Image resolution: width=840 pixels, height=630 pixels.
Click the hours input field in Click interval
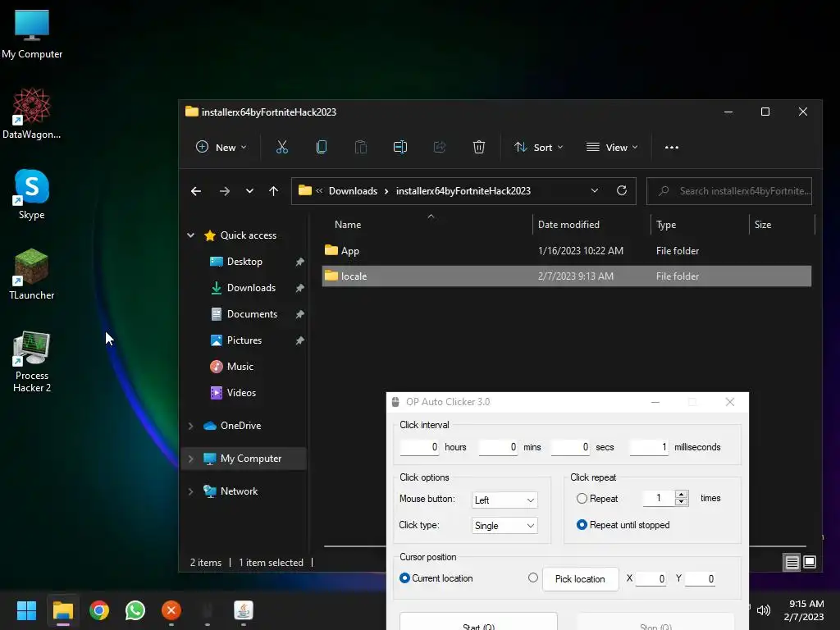point(419,447)
